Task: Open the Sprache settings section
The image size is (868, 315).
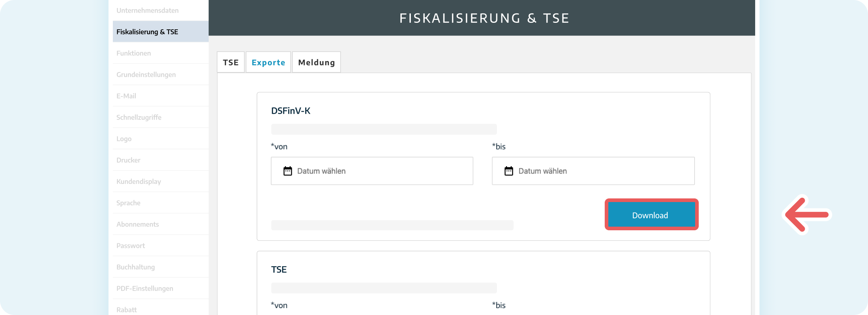Action: pos(128,202)
